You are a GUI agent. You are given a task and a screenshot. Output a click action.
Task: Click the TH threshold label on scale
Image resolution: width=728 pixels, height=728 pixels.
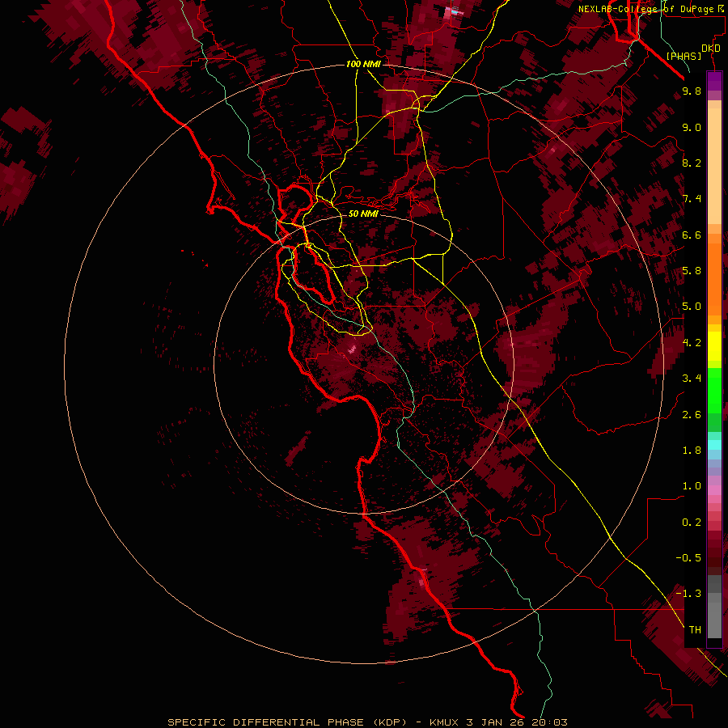(695, 630)
